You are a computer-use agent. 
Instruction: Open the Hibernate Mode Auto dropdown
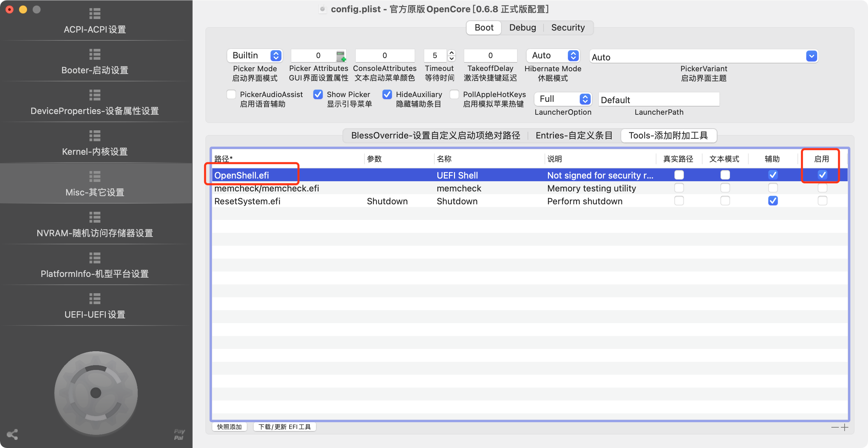pos(553,56)
